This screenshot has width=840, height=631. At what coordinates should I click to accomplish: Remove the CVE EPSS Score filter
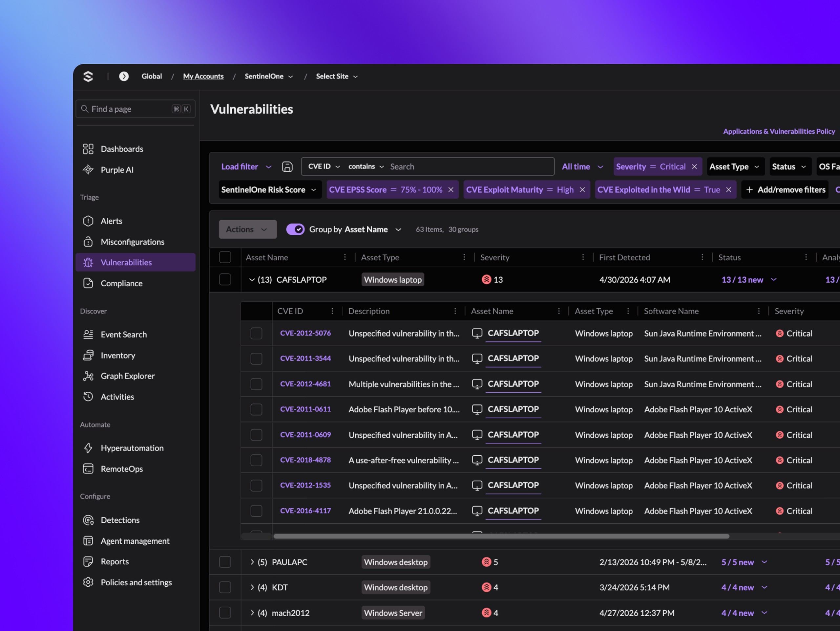coord(451,189)
